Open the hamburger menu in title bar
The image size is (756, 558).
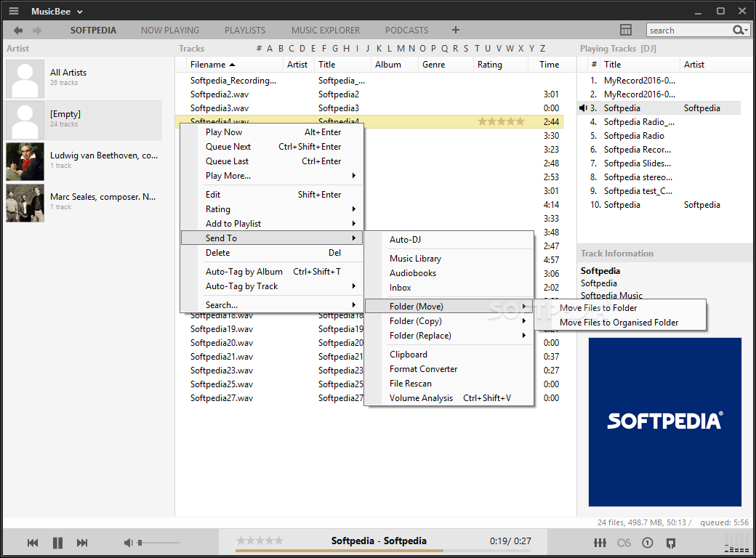[14, 11]
